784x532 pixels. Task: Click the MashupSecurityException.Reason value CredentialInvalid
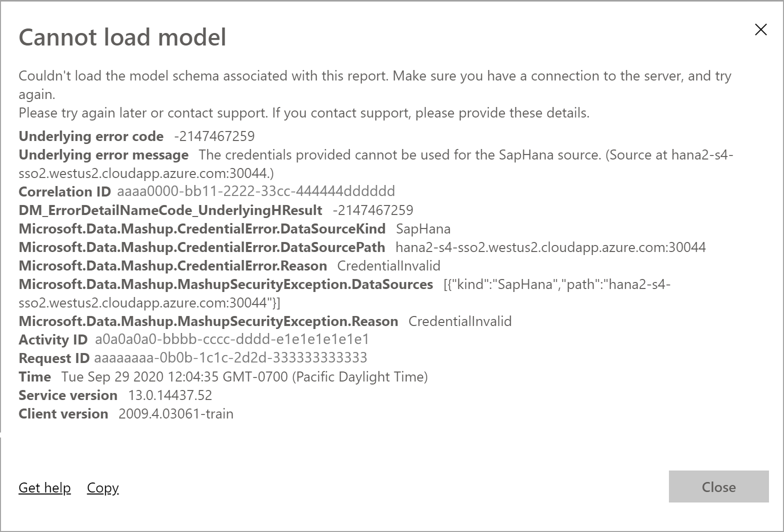pos(460,321)
